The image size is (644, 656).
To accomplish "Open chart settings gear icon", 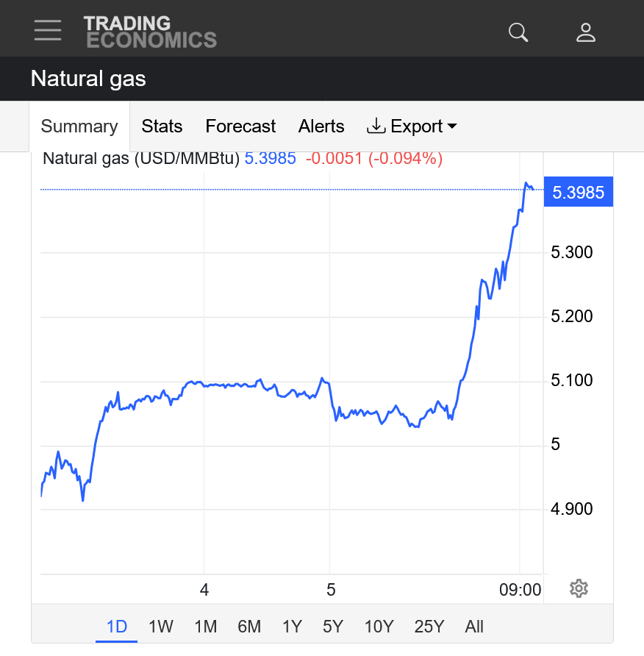I will click(579, 588).
